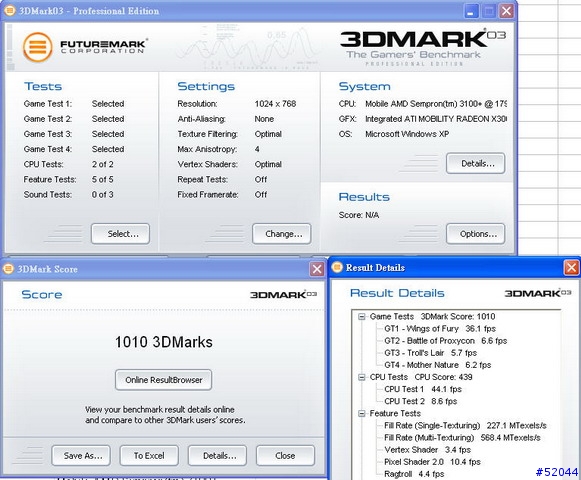Click the Result Details window title icon

coord(337,267)
